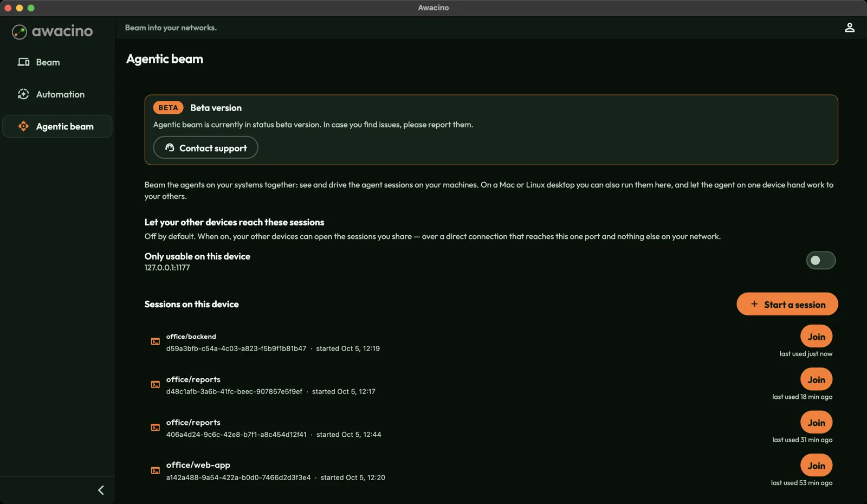Click session ID 406a4d24-9c6c-42e8-b7f1-a8c454d12f41
867x504 pixels.
pos(236,435)
